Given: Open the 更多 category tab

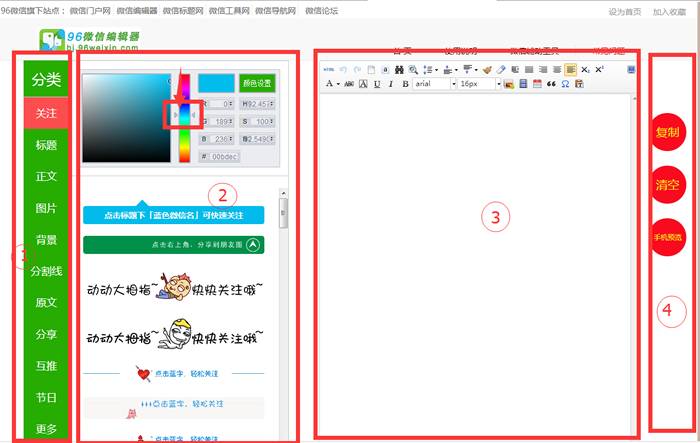Looking at the screenshot, I should click(x=46, y=429).
